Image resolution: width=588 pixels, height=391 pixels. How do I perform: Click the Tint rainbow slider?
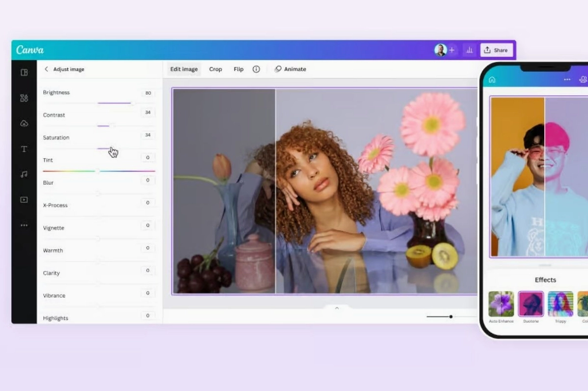[99, 171]
